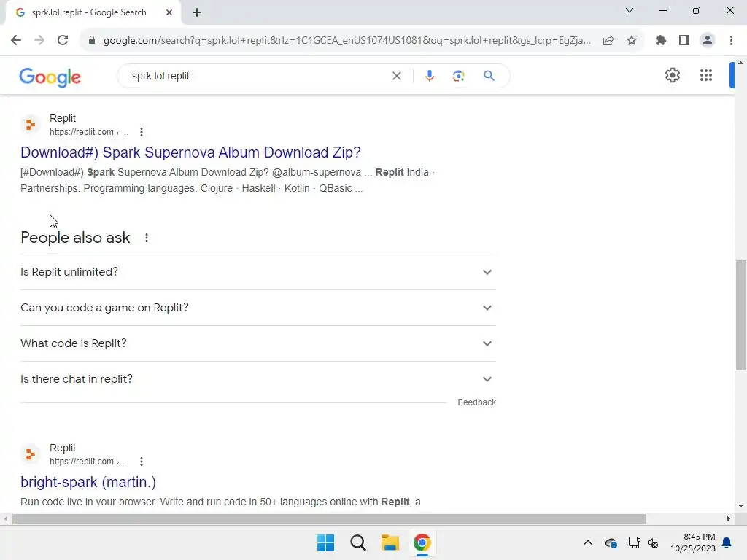Screen dimensions: 747x560
Task: Click the scroll up arrow
Action: point(740,63)
